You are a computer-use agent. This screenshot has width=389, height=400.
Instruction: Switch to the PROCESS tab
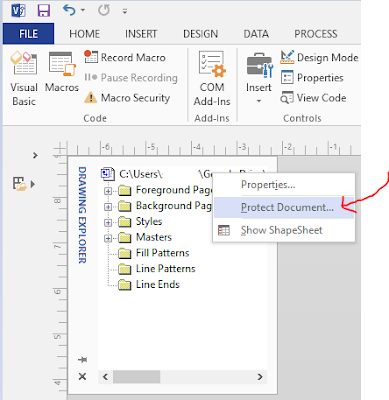[315, 34]
